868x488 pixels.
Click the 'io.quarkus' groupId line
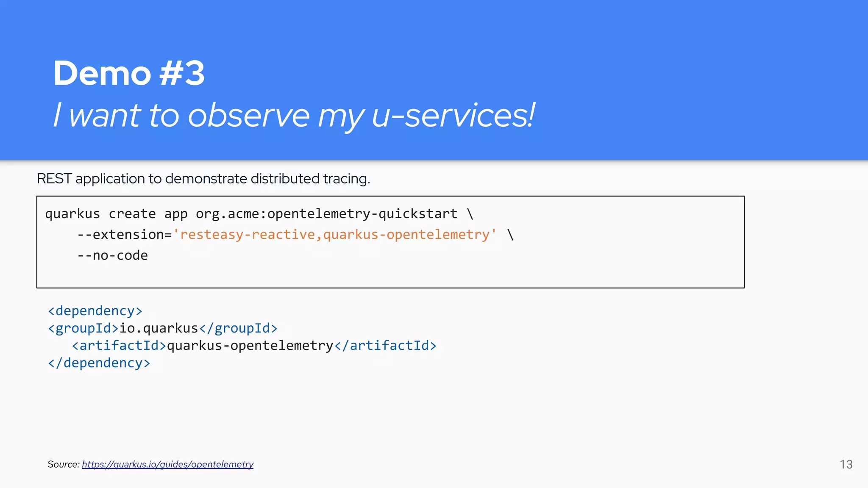click(163, 328)
